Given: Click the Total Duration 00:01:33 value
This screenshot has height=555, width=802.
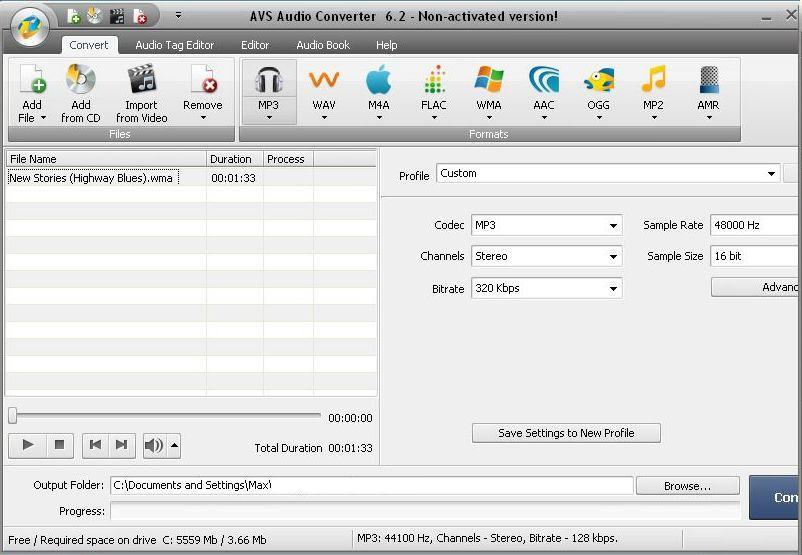Looking at the screenshot, I should point(350,448).
